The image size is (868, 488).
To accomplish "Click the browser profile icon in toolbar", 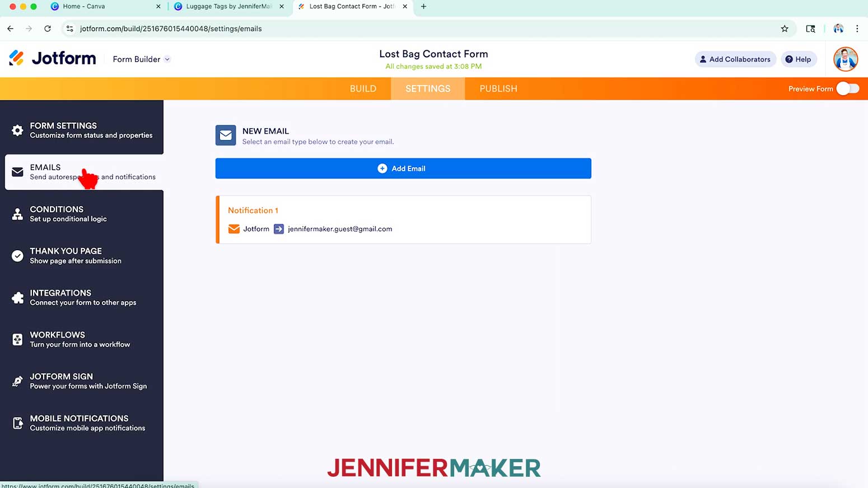I will point(838,29).
